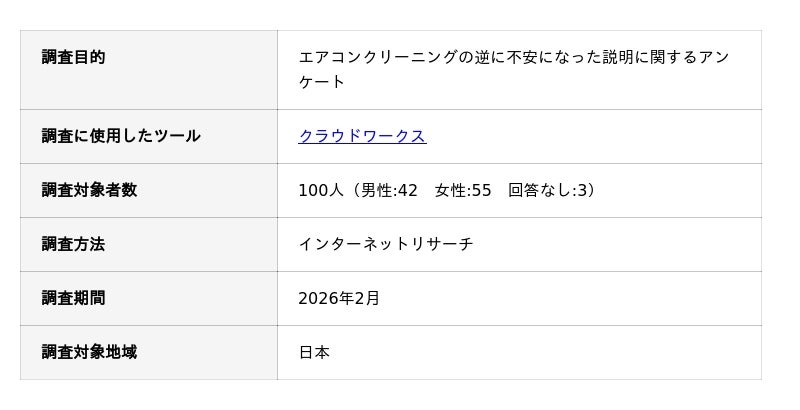Click the 調査方法 row label
Screen dimensions: 800x410
click(73, 244)
